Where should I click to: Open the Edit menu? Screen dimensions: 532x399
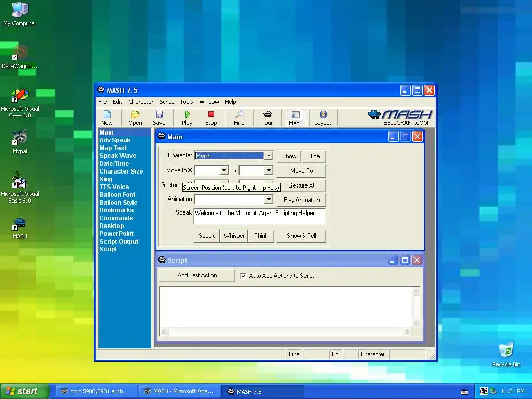(x=117, y=102)
